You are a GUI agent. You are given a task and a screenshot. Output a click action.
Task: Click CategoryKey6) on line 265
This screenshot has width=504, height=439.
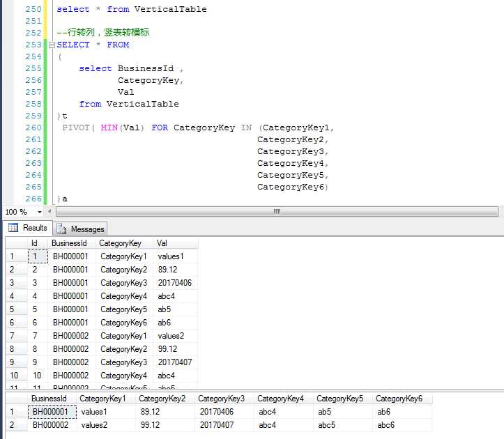tap(293, 187)
